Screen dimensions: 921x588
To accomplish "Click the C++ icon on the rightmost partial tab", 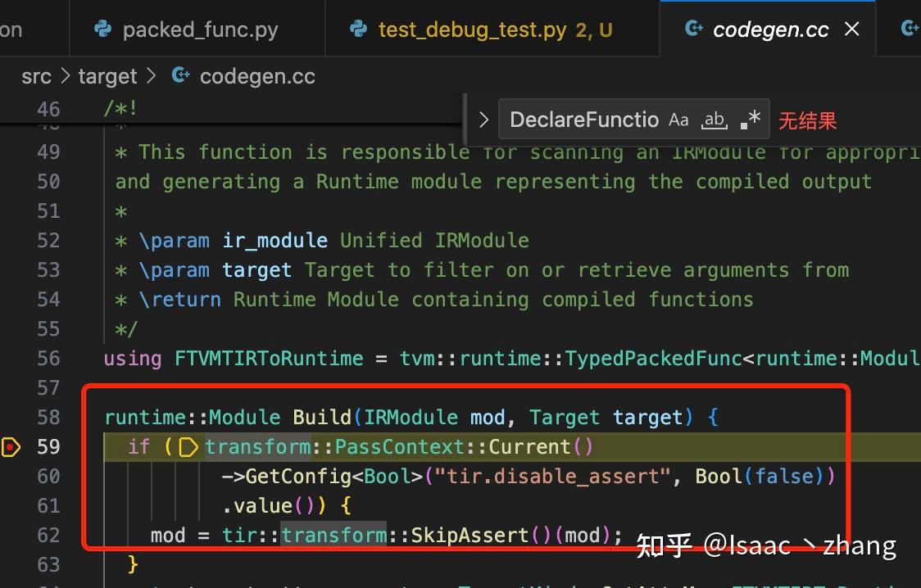I will 910,29.
